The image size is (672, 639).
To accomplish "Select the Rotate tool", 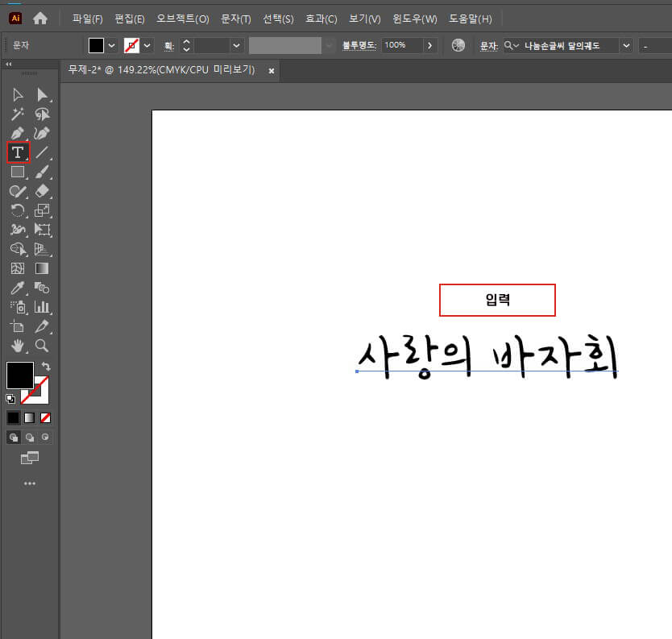I will point(18,210).
